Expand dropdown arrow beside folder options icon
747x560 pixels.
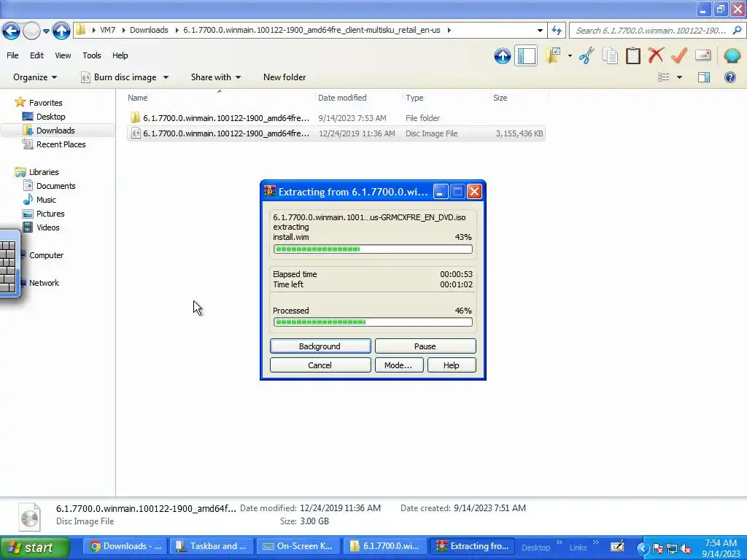(570, 55)
